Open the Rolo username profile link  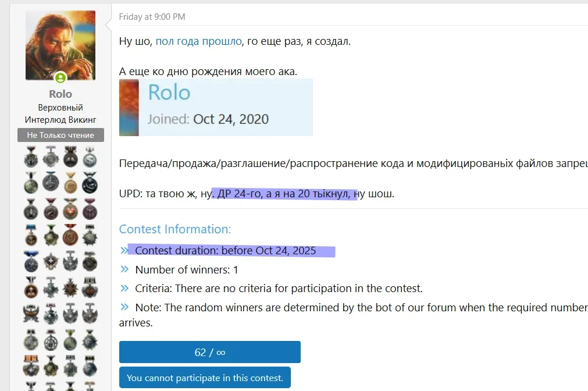coord(60,94)
